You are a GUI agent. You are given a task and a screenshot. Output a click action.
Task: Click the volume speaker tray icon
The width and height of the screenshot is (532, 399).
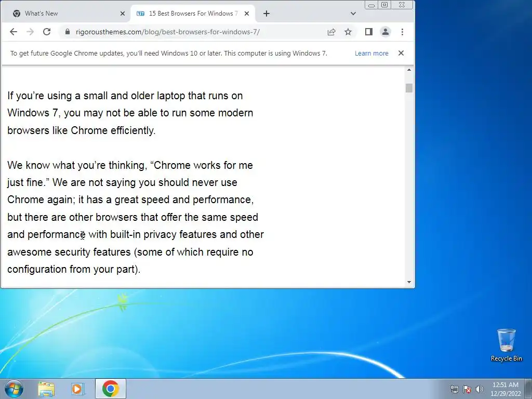(x=480, y=389)
